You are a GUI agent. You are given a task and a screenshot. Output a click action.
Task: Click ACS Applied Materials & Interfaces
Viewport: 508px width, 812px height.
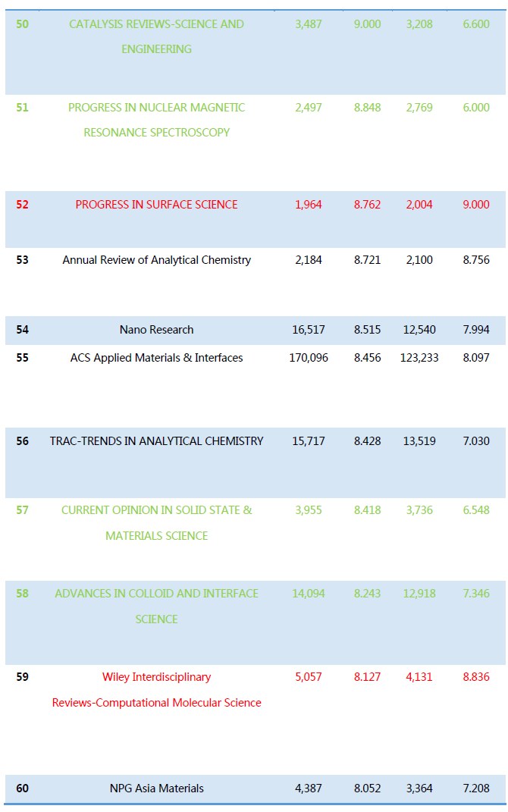pos(156,358)
